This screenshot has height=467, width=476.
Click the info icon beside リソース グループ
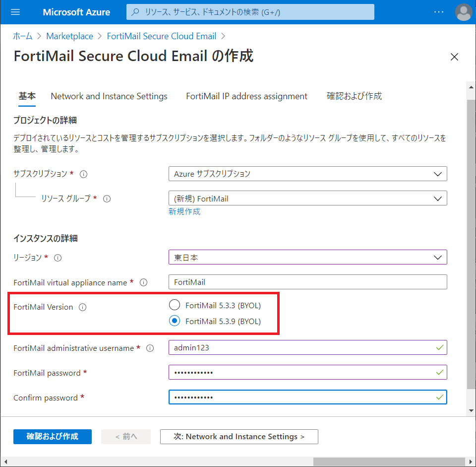point(107,199)
